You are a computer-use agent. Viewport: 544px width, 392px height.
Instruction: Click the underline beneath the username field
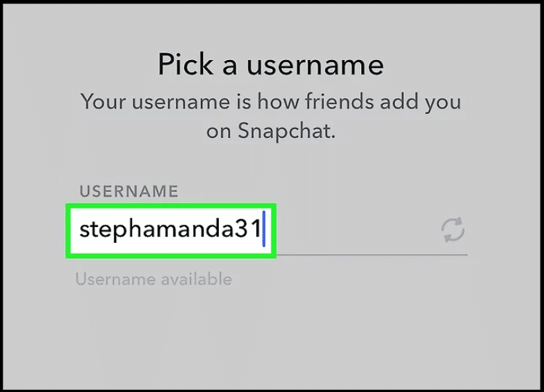pos(372,255)
